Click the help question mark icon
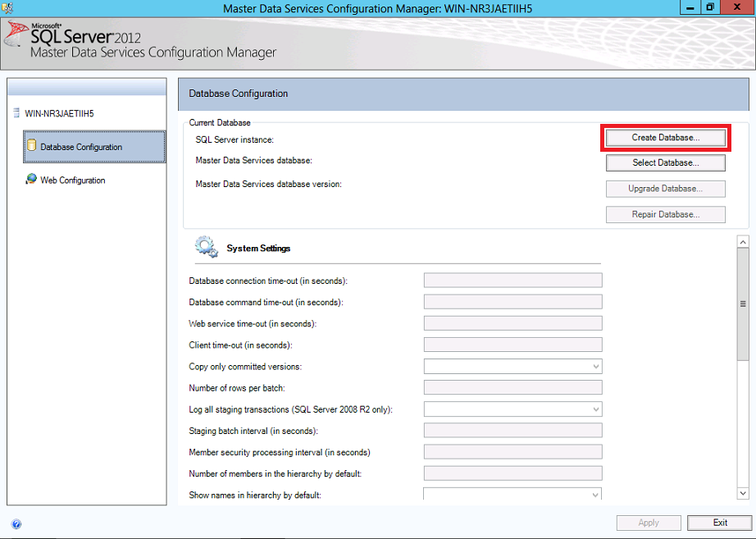The width and height of the screenshot is (756, 539). [x=16, y=524]
